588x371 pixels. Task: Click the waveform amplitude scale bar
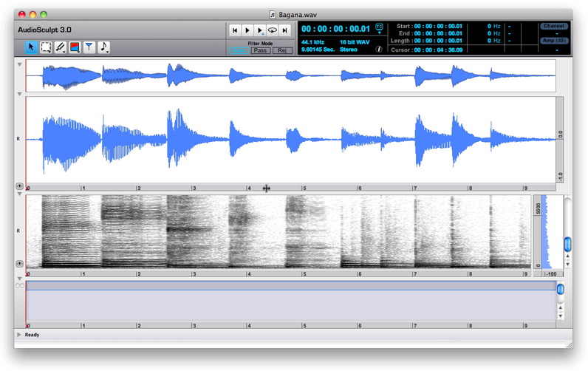pos(559,140)
